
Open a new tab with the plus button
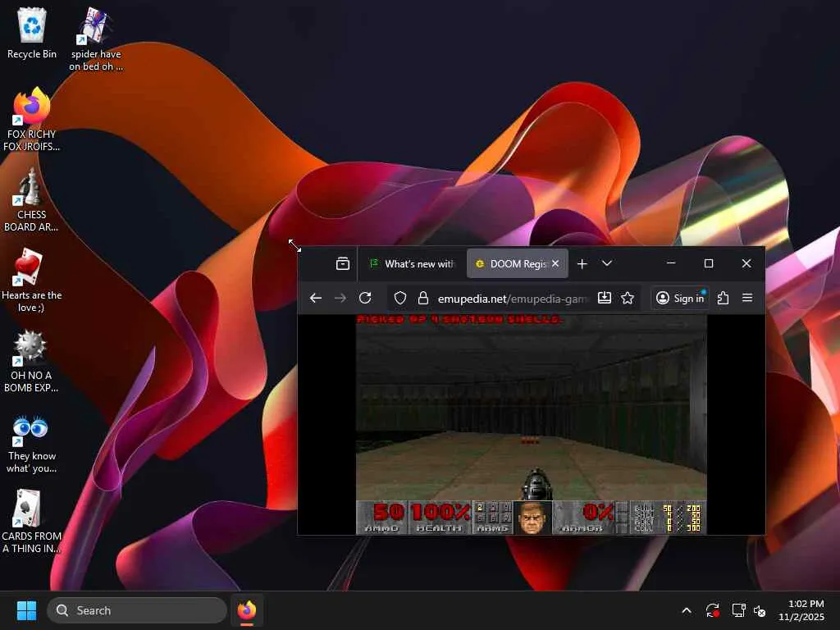tap(582, 263)
